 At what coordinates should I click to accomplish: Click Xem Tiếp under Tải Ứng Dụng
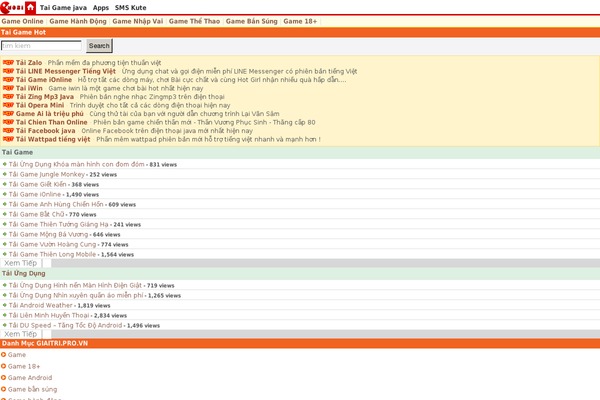point(21,334)
